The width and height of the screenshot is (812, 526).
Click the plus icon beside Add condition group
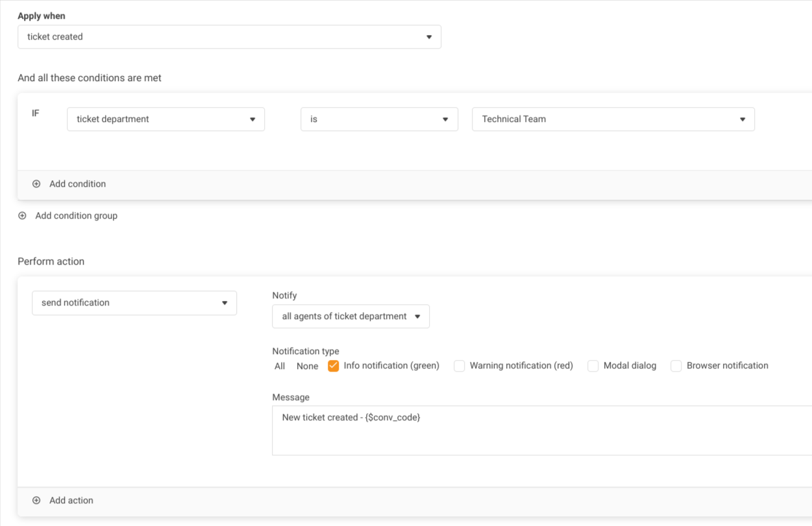coord(22,216)
